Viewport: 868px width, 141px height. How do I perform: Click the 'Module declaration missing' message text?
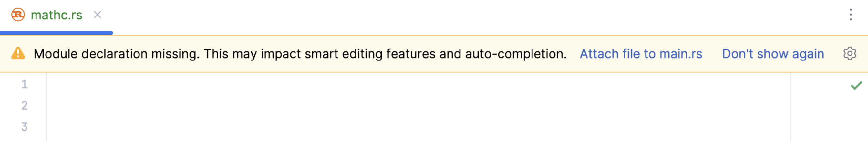coord(300,54)
